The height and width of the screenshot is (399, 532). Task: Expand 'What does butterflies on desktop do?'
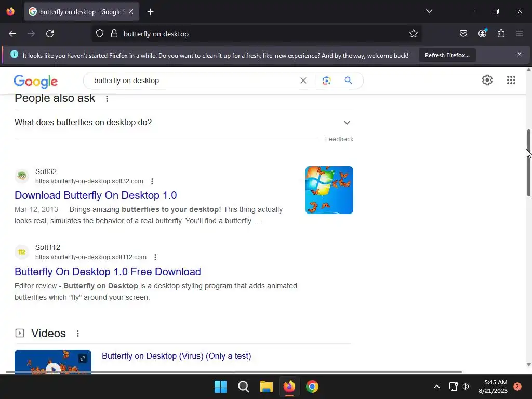point(184,123)
